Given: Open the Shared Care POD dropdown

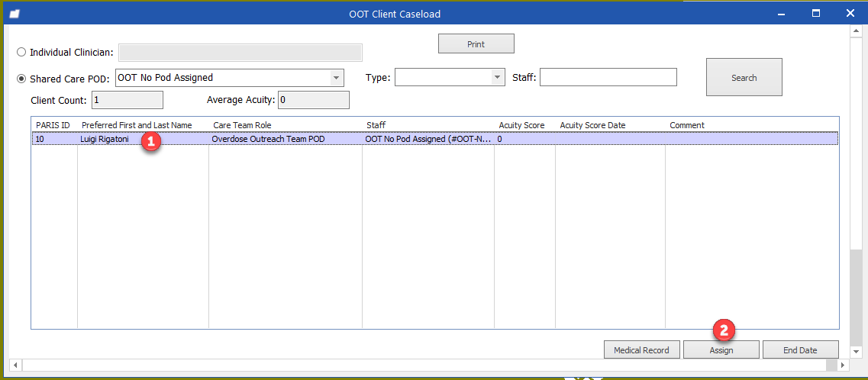Looking at the screenshot, I should (x=336, y=78).
